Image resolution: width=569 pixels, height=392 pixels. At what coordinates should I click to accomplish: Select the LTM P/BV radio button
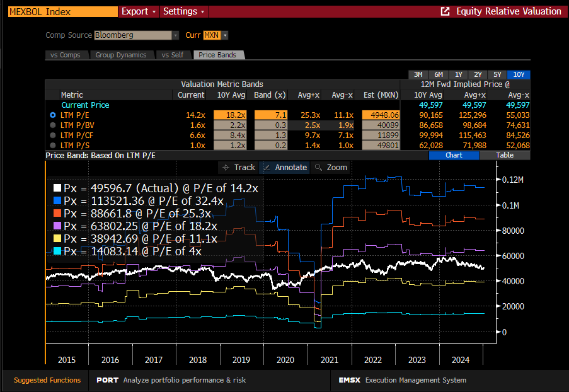point(53,125)
